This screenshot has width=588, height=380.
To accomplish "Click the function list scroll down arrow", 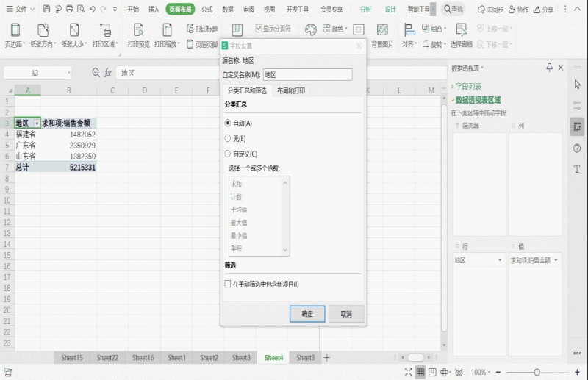I will (x=285, y=250).
